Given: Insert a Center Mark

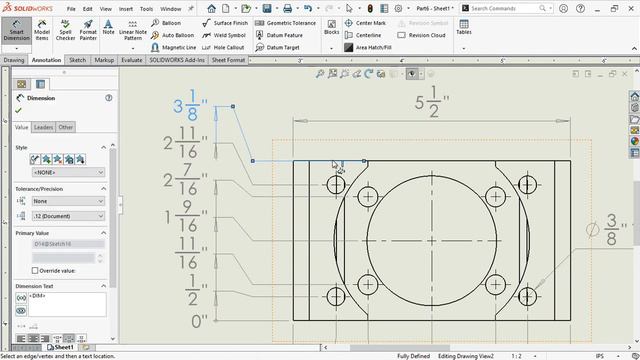Looking at the screenshot, I should coord(365,23).
